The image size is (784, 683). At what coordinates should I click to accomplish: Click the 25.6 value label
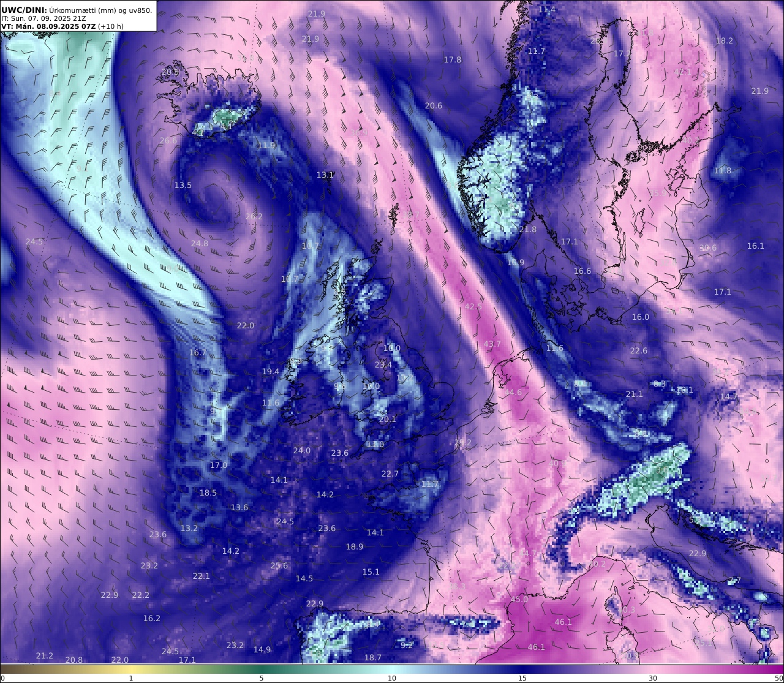279,565
